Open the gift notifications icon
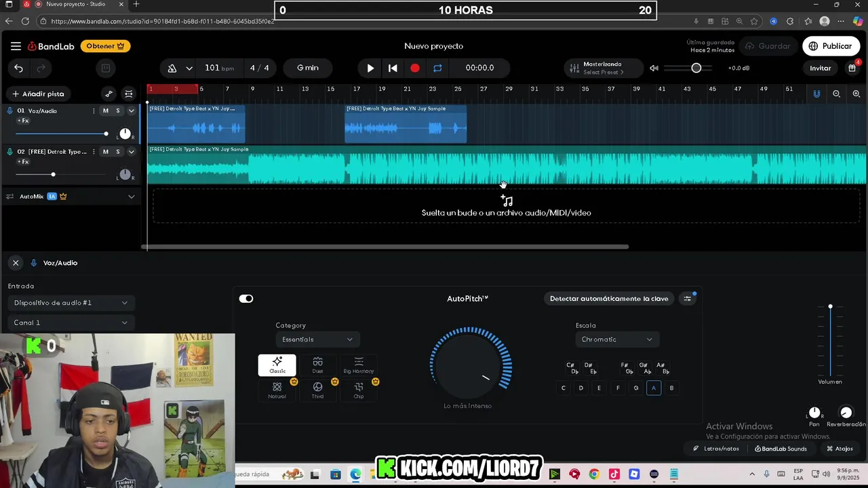 point(852,68)
